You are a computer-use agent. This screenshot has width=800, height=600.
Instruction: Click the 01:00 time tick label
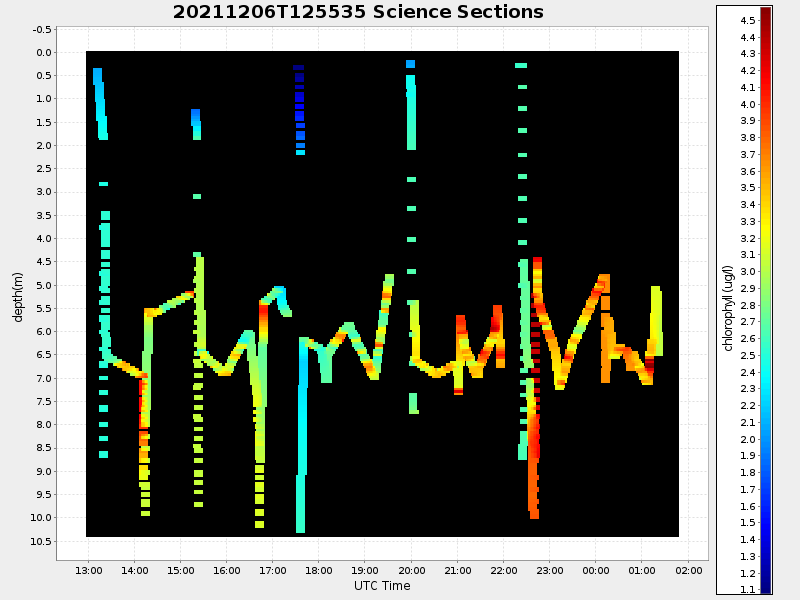642,570
